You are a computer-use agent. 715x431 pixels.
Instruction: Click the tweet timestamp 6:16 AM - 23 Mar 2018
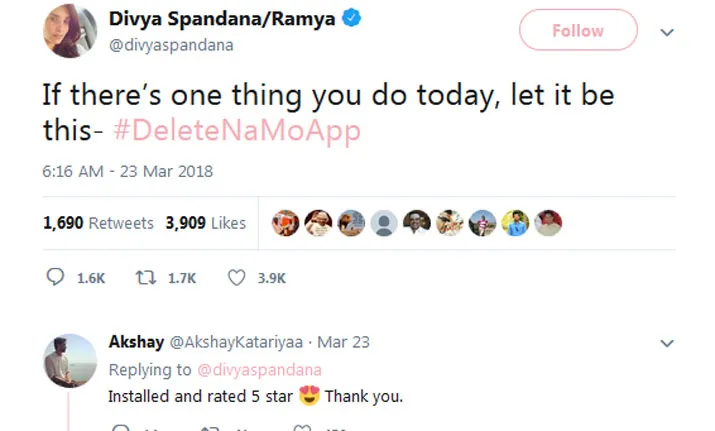(127, 171)
